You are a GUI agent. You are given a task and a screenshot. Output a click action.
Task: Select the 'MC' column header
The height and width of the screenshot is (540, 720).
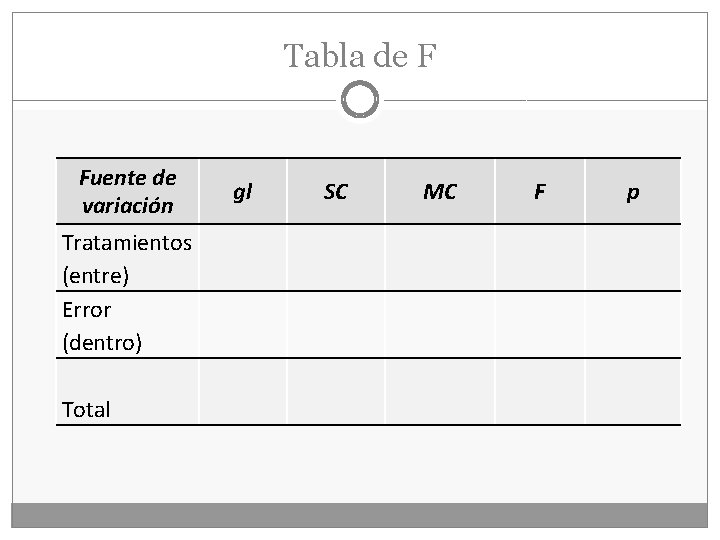click(440, 191)
